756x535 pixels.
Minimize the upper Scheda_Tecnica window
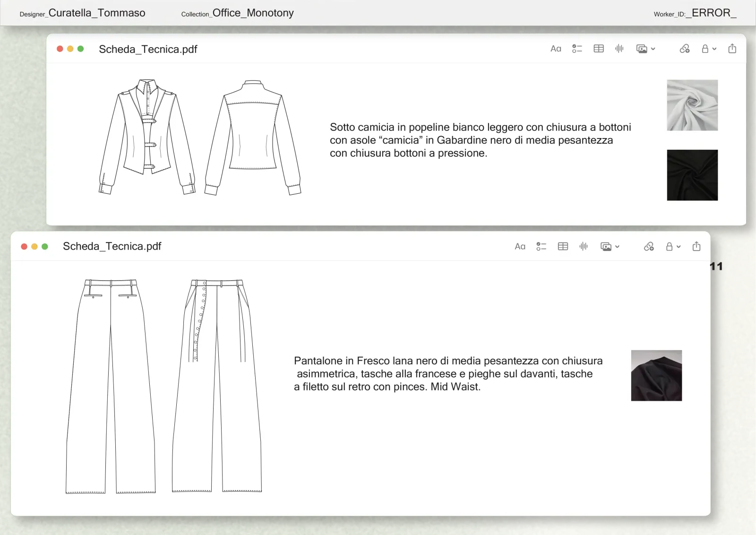click(x=70, y=49)
